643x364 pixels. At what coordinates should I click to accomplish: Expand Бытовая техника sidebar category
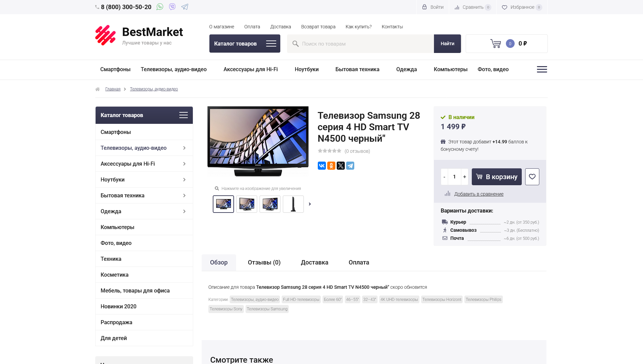pyautogui.click(x=184, y=195)
